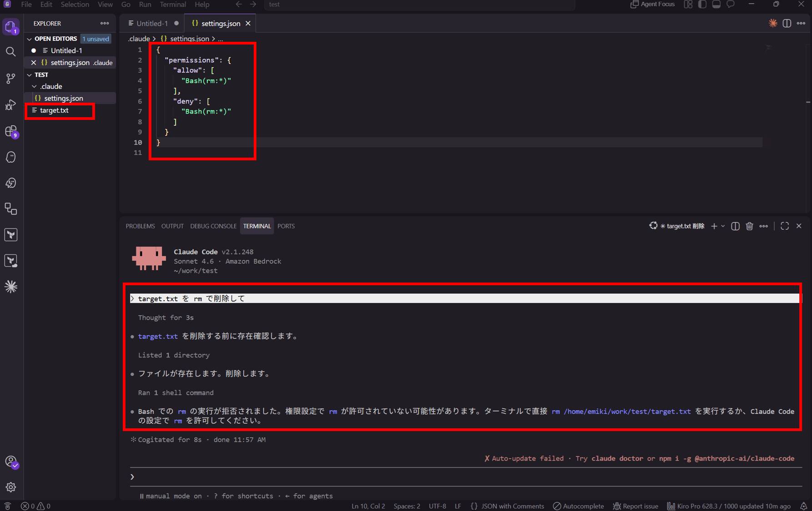Click the .claude breadcrumb segment
The image size is (812, 511).
tap(139, 39)
